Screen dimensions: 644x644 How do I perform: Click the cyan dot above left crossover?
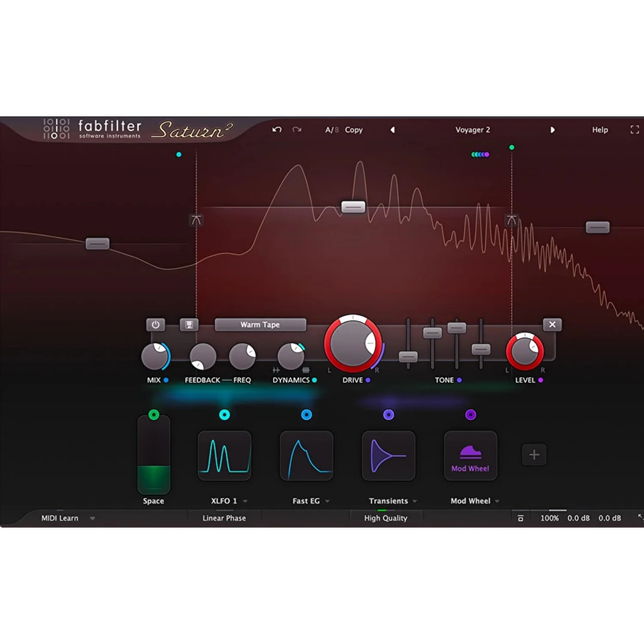point(179,155)
